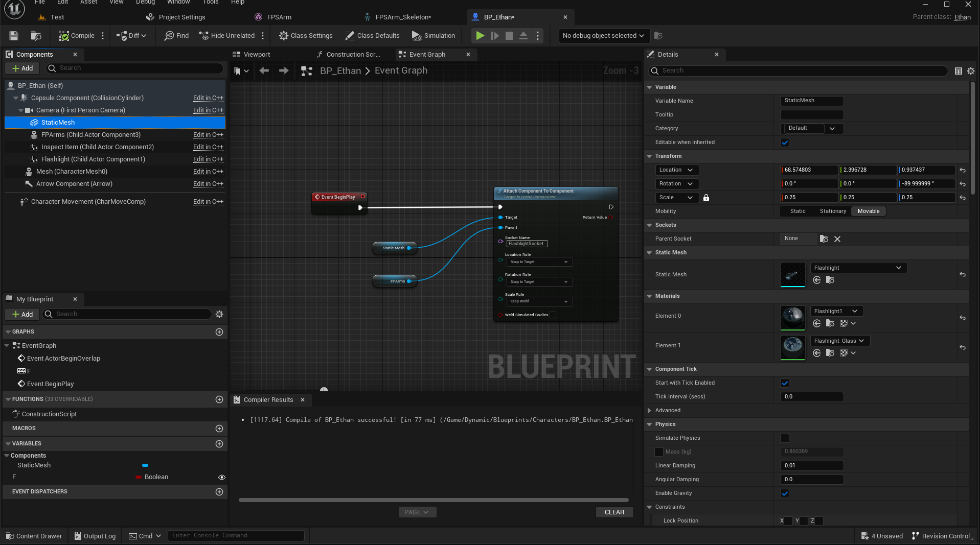Open Class Settings

(x=306, y=36)
